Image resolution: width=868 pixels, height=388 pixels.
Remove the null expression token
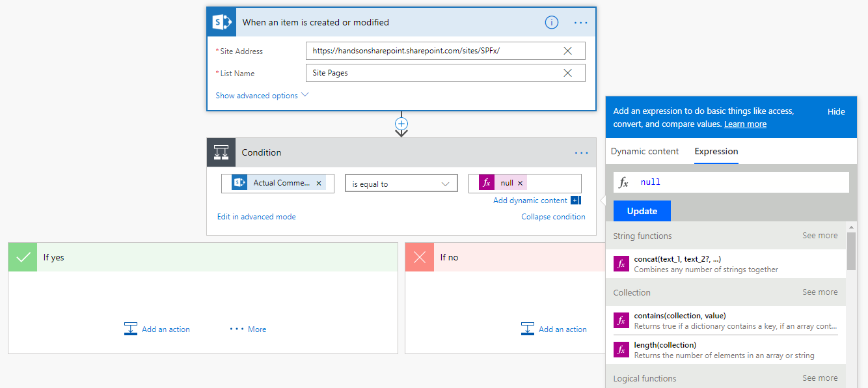[x=520, y=184]
